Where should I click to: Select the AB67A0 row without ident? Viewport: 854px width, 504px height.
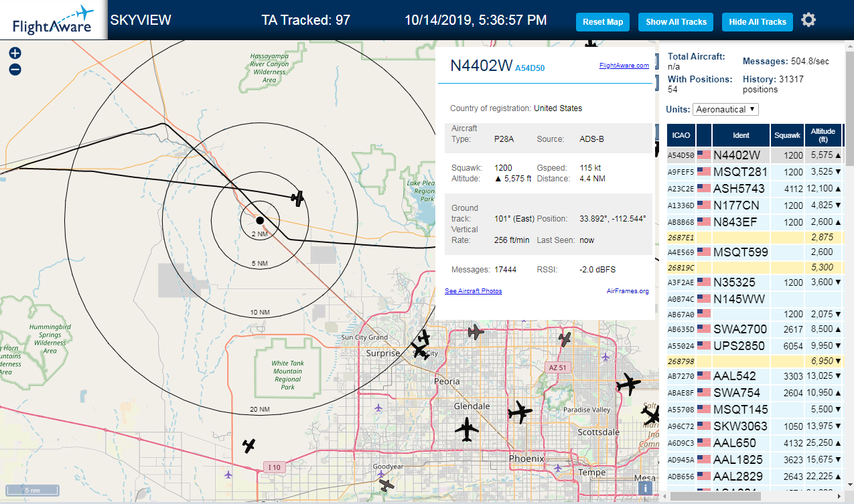tap(755, 314)
